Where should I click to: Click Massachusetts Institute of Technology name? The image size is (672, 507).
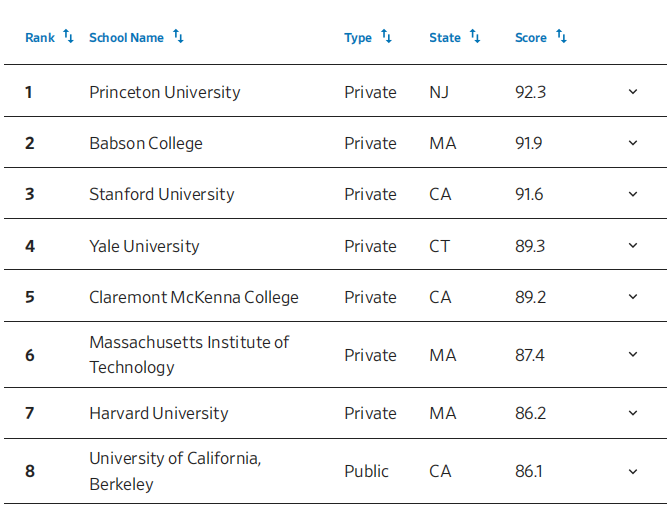pyautogui.click(x=189, y=354)
